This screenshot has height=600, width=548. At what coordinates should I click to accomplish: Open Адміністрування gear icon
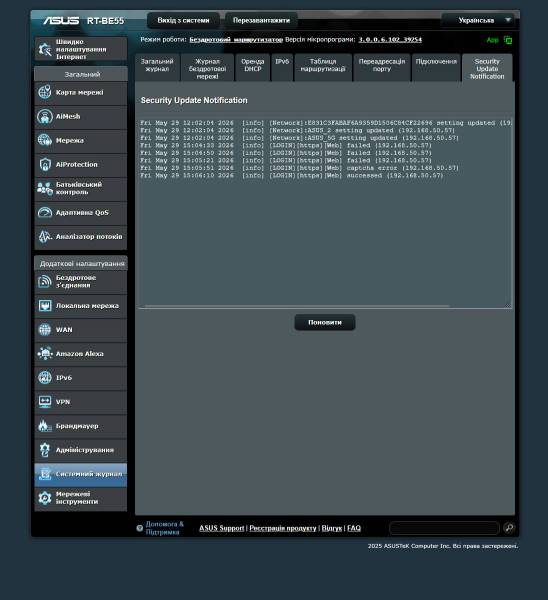[x=44, y=450]
